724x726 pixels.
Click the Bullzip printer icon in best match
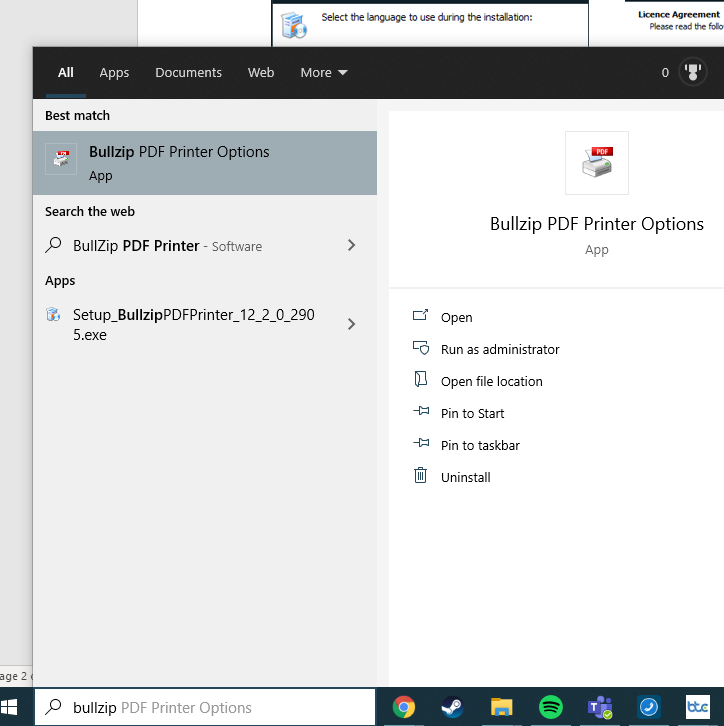point(61,159)
